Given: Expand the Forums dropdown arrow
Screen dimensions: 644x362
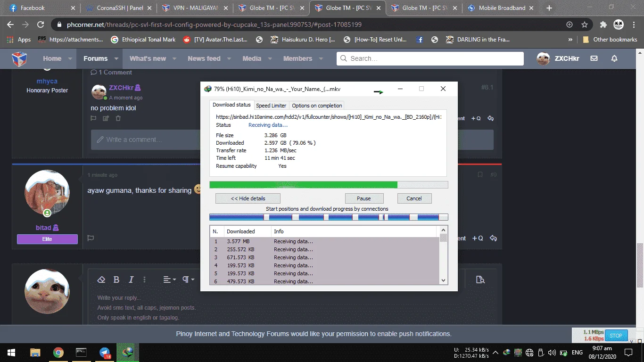Looking at the screenshot, I should (x=116, y=58).
